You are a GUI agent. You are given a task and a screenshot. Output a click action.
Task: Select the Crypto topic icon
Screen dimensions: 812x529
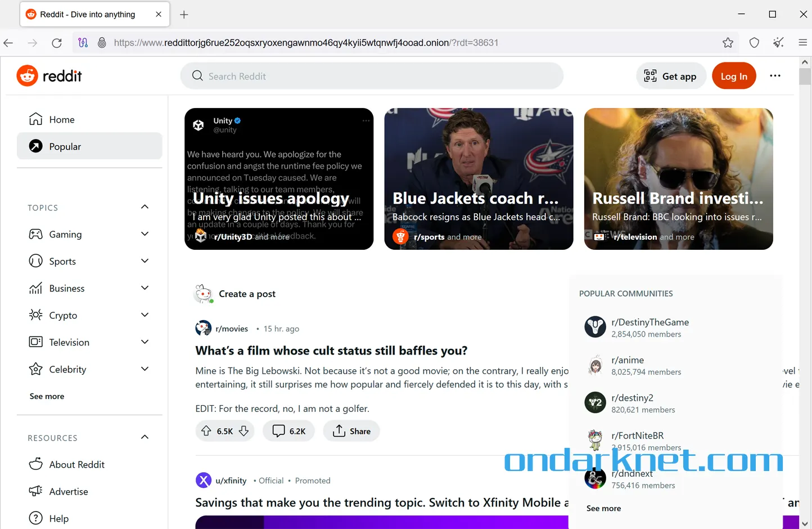pos(35,315)
